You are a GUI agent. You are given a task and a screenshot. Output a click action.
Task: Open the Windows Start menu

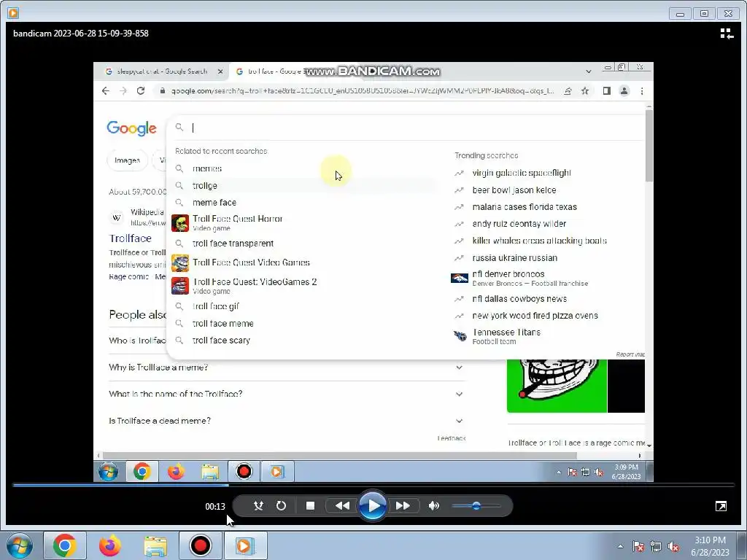click(x=18, y=545)
